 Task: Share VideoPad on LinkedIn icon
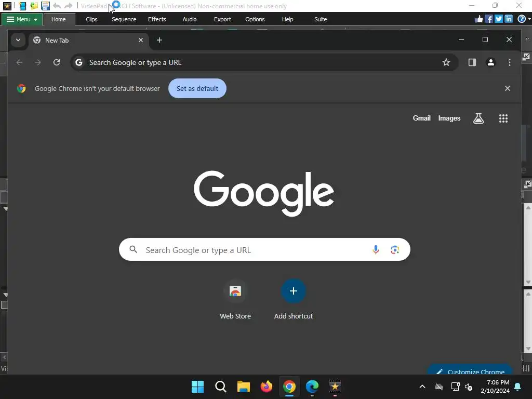[508, 19]
